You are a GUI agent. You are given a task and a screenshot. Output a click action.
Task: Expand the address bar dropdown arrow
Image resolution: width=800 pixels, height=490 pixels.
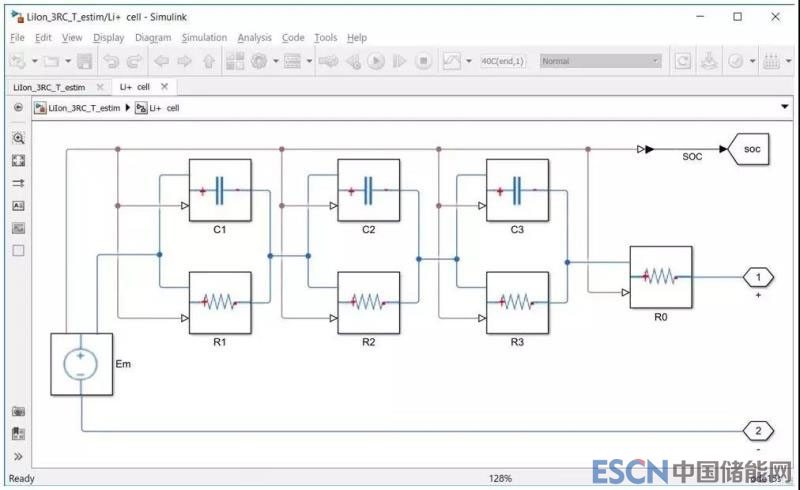(785, 107)
